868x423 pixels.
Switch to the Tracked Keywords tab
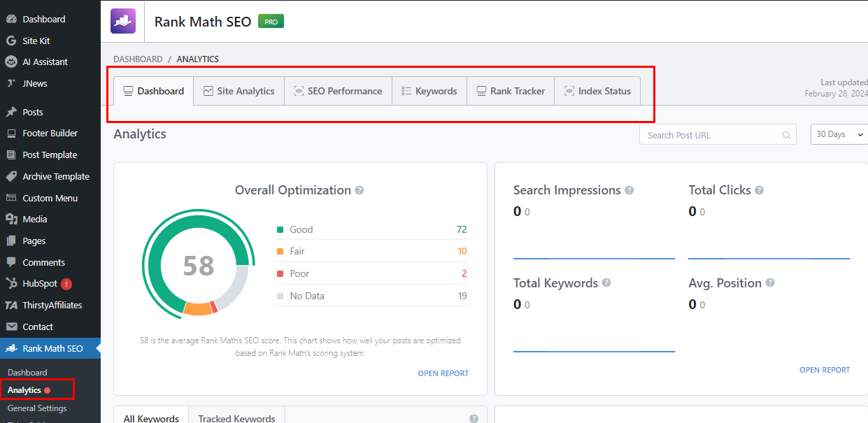(237, 417)
